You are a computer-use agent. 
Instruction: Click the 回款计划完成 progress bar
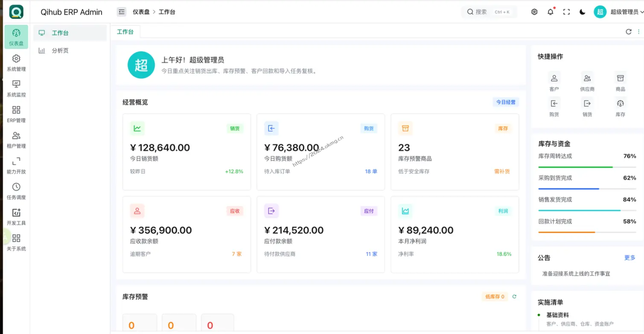tap(587, 232)
